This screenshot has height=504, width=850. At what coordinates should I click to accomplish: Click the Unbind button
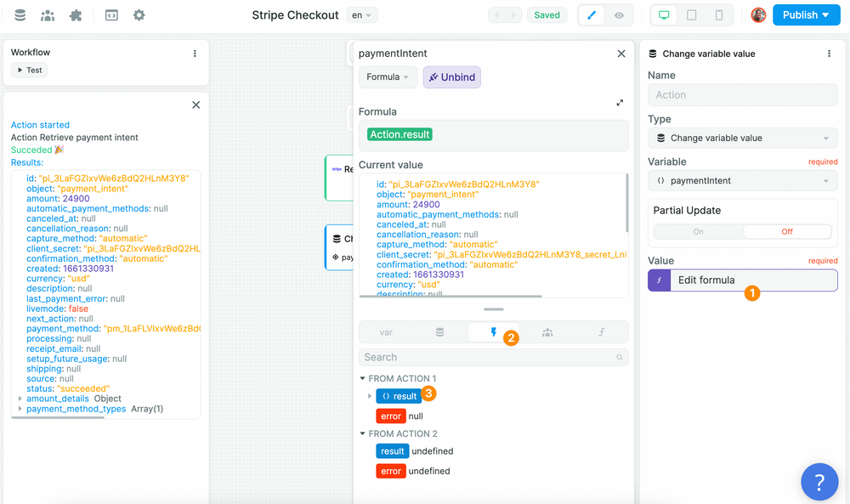(x=452, y=77)
